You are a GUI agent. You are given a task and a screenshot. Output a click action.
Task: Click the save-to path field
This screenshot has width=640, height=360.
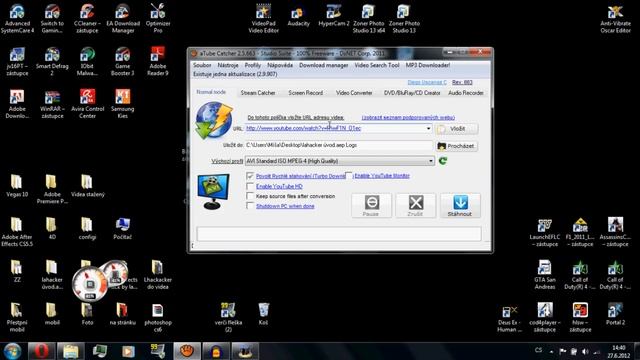(338, 145)
